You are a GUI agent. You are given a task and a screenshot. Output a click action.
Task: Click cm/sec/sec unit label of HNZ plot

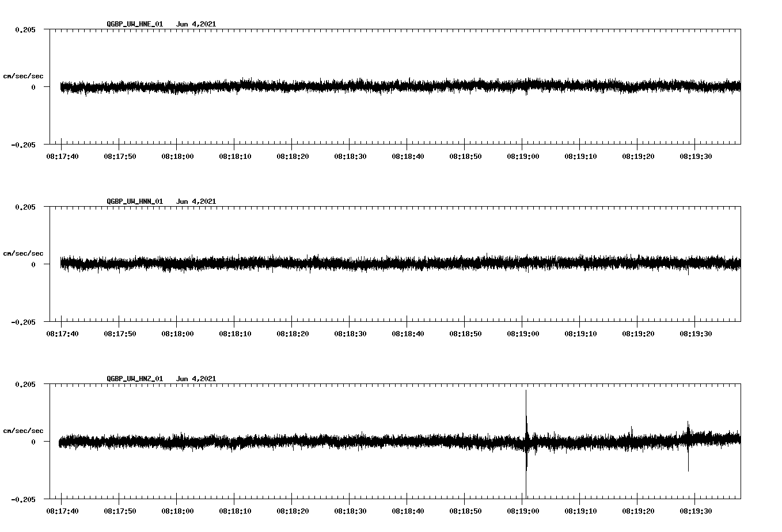point(24,431)
